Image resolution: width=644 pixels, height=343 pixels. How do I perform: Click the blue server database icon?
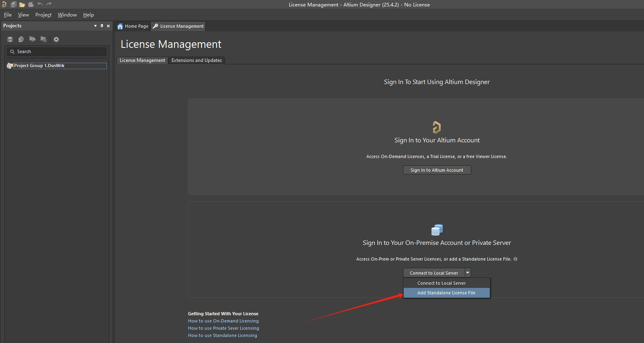(437, 230)
